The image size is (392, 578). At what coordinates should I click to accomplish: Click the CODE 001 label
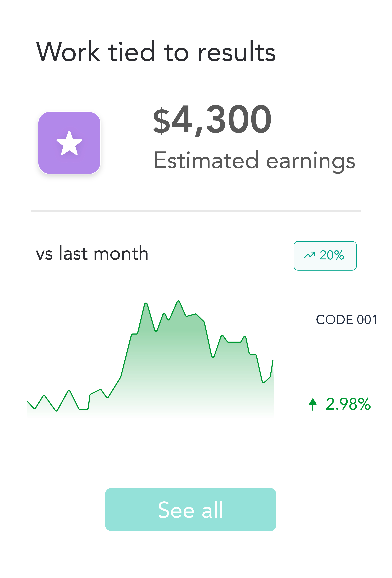(x=346, y=320)
